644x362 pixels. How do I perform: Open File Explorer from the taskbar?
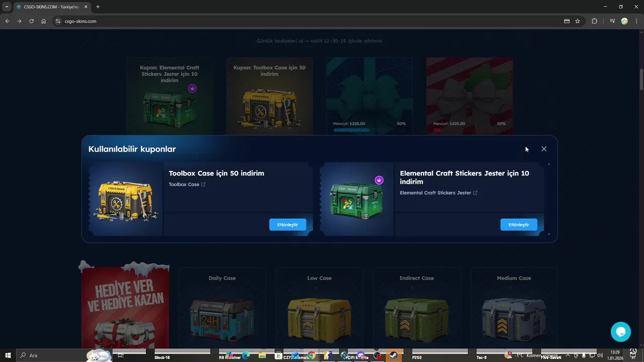coord(262,355)
